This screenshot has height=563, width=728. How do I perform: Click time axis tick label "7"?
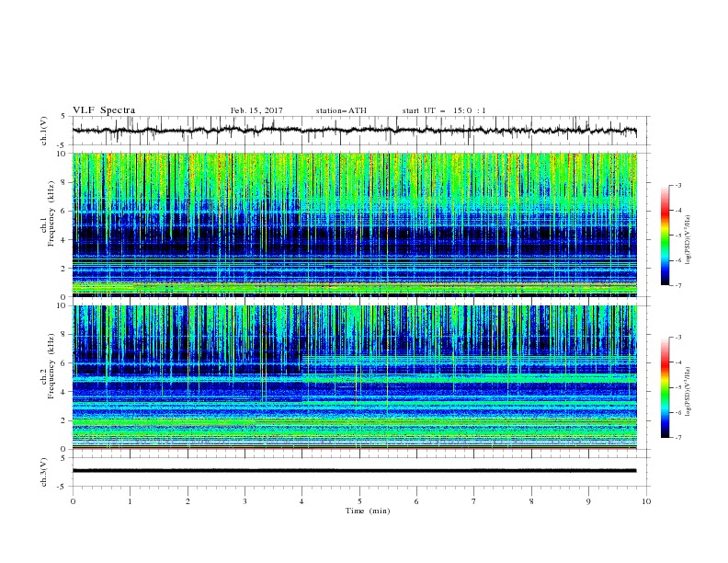[474, 501]
